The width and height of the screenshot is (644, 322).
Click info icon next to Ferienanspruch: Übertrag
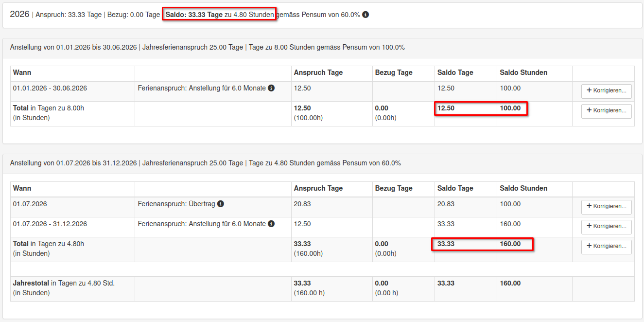pos(220,204)
